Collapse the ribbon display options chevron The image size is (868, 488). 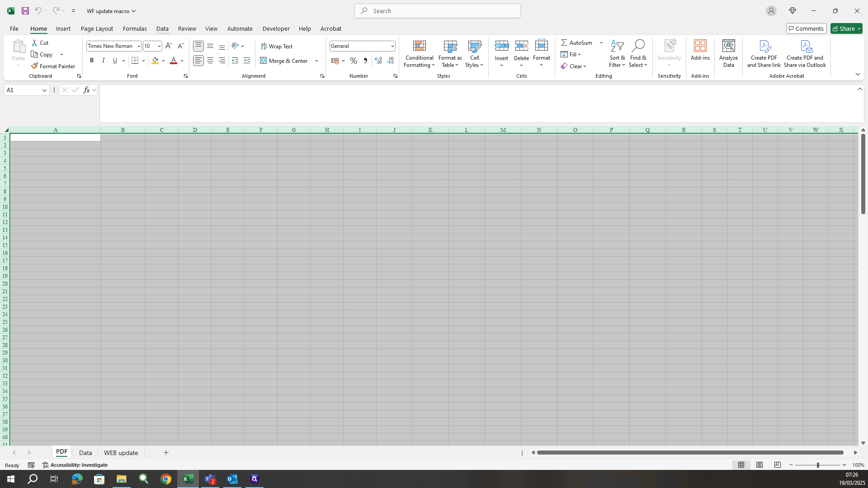[858, 74]
